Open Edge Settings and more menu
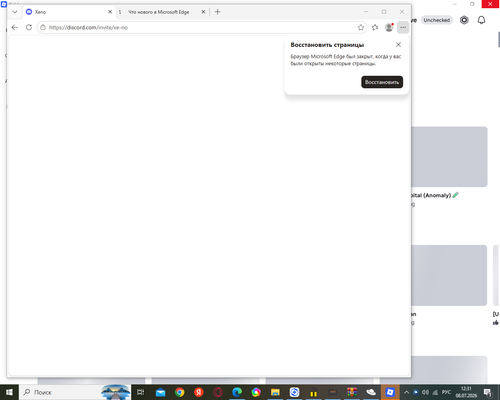This screenshot has width=500, height=400. tap(403, 27)
